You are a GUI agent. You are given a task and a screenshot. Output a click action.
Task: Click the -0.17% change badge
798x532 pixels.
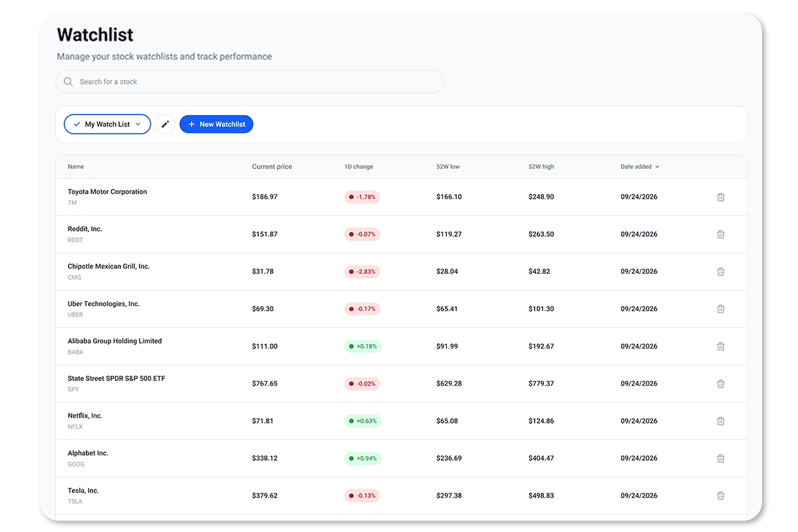pyautogui.click(x=362, y=309)
